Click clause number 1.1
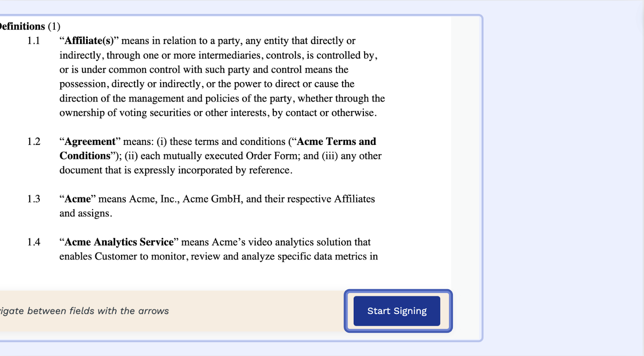 (x=33, y=41)
